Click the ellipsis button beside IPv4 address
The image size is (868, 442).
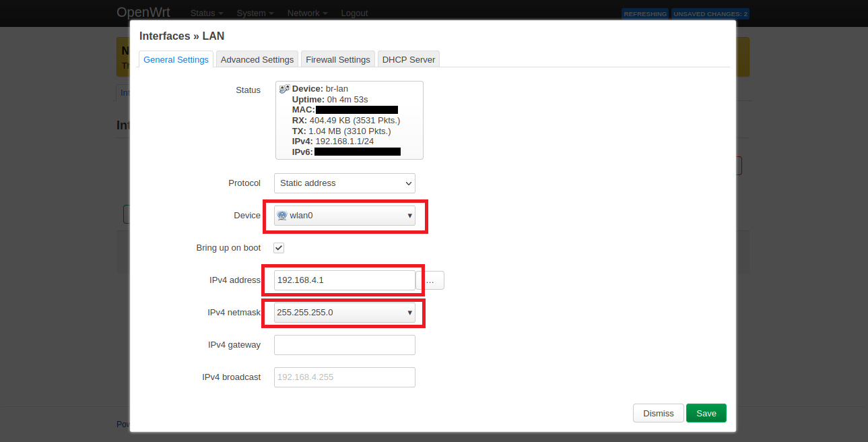(430, 280)
